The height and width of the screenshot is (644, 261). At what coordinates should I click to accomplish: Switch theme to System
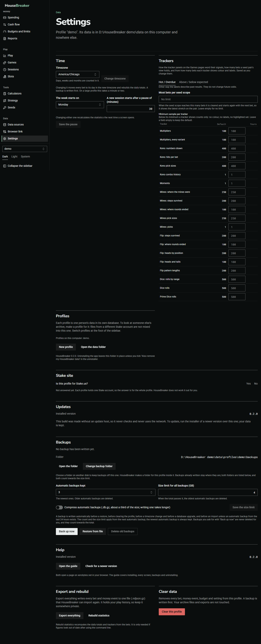(x=25, y=156)
